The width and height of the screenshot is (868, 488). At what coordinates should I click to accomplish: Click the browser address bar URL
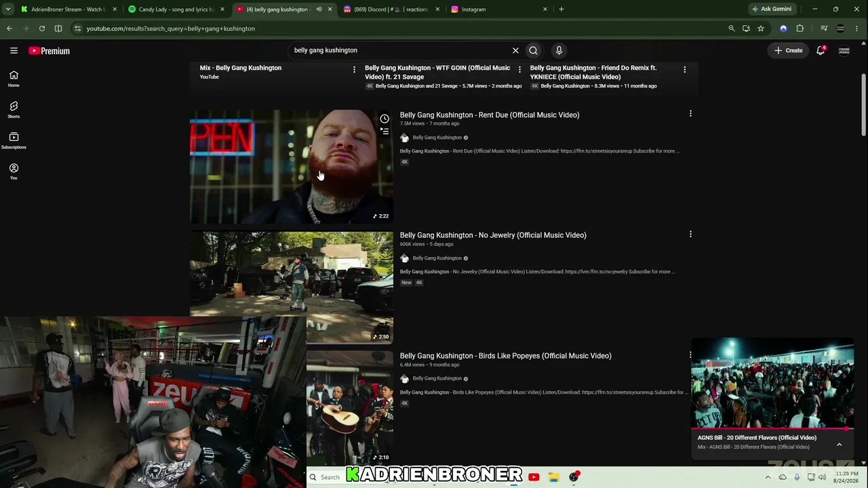[171, 28]
